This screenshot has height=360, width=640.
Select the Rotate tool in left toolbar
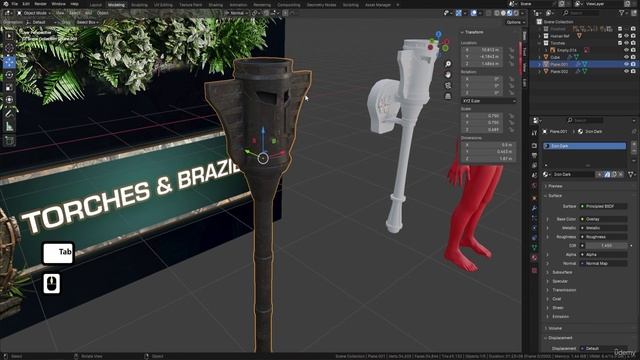click(x=9, y=75)
